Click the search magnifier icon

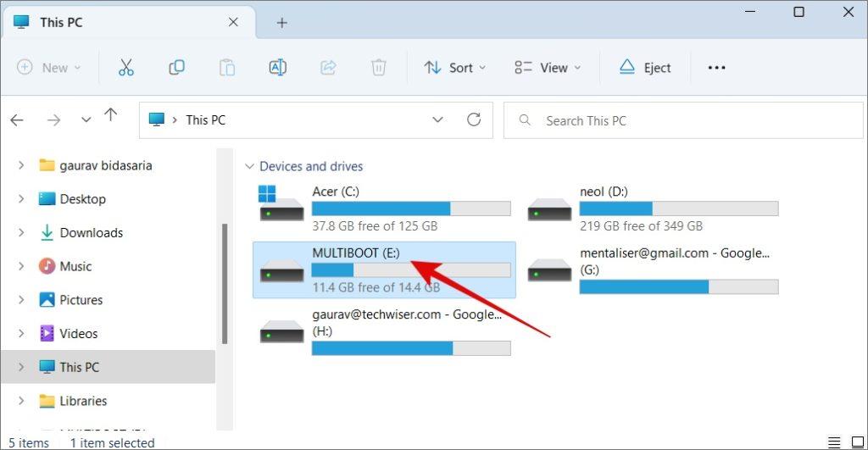click(x=525, y=119)
